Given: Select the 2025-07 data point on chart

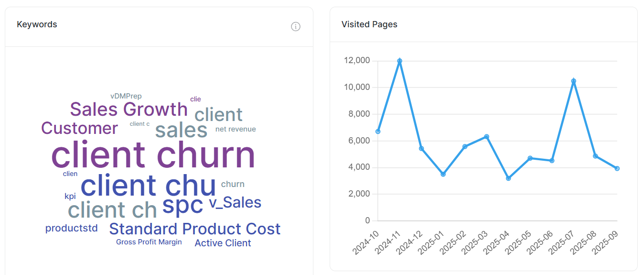Looking at the screenshot, I should [574, 81].
